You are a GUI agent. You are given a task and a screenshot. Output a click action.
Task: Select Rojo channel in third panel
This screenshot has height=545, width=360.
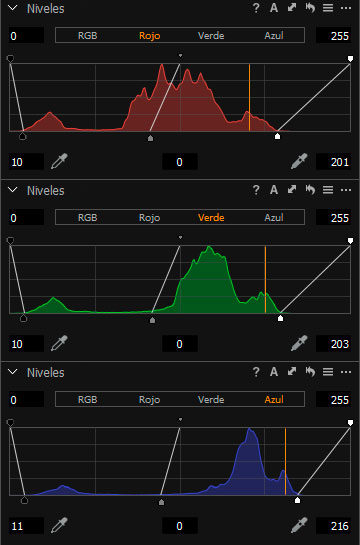149,400
